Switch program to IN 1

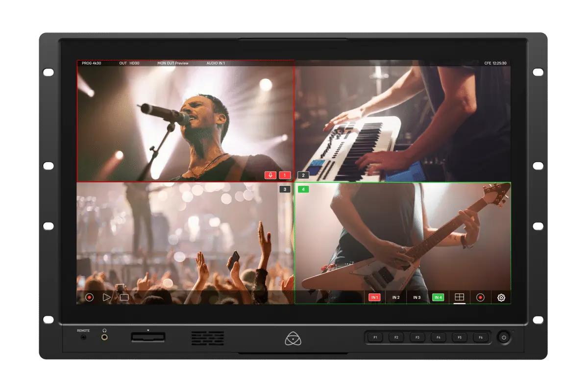375,297
